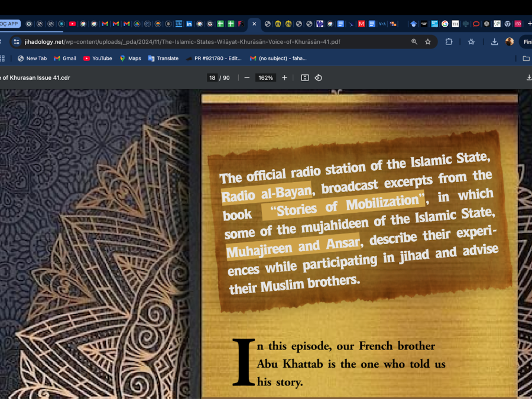Switch to the red speech-bubble icon tab
The height and width of the screenshot is (399, 532).
pyautogui.click(x=476, y=24)
